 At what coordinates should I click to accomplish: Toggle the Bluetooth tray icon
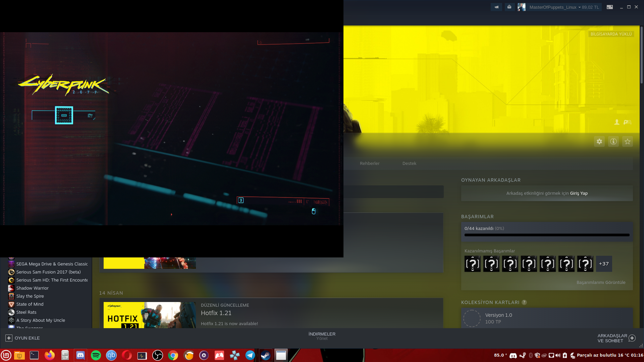531,356
